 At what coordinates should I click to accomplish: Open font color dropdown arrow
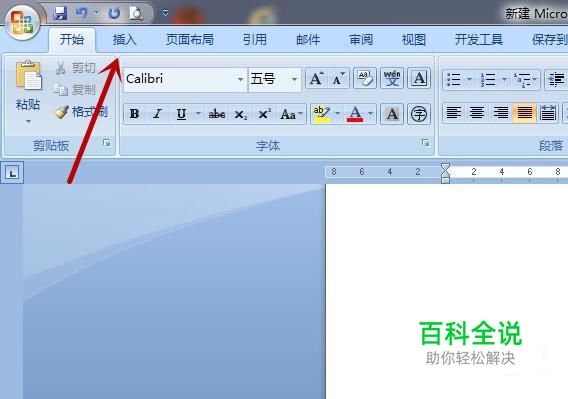(x=371, y=114)
